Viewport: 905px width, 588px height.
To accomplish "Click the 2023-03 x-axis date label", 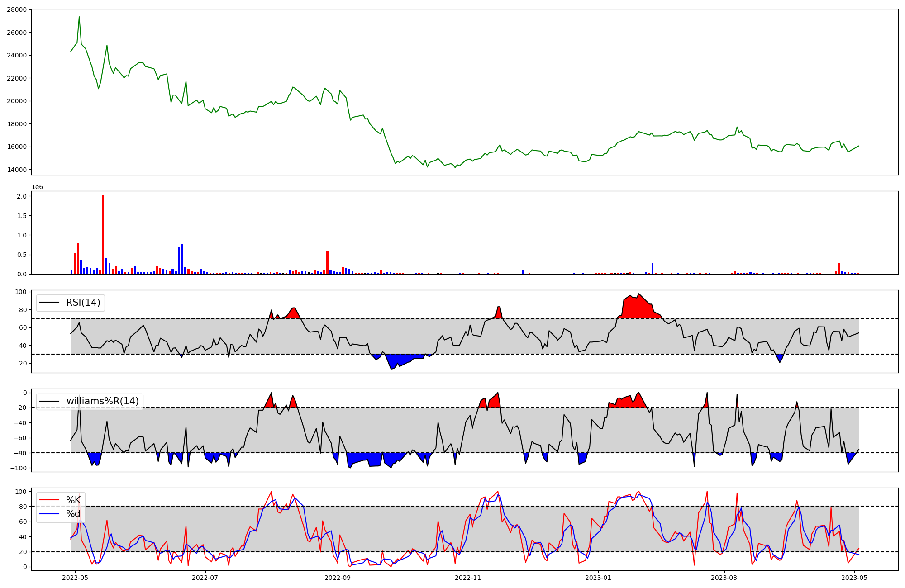I will [724, 578].
